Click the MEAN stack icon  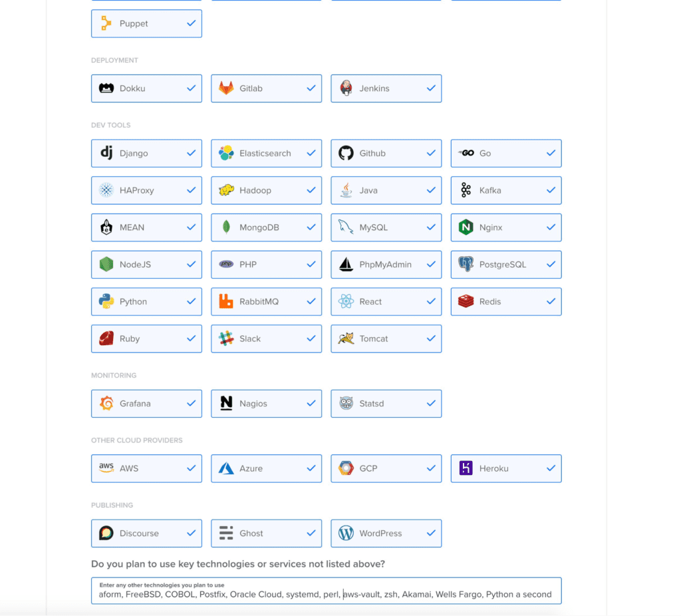(x=106, y=228)
